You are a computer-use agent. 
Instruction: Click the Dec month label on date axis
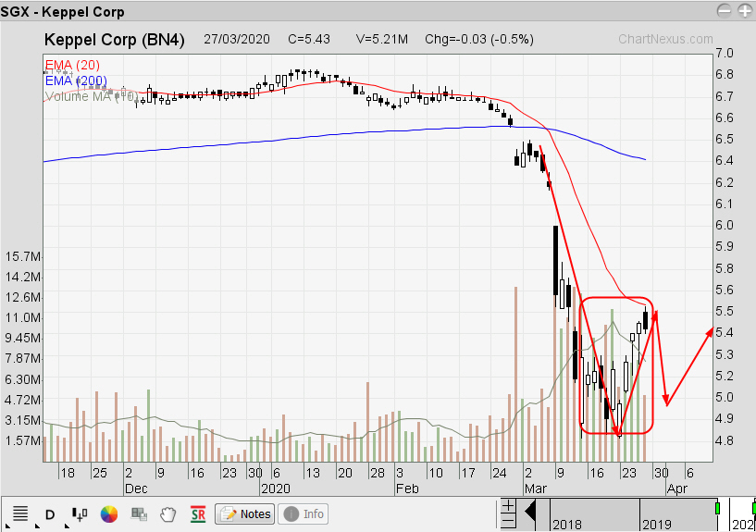[x=136, y=489]
